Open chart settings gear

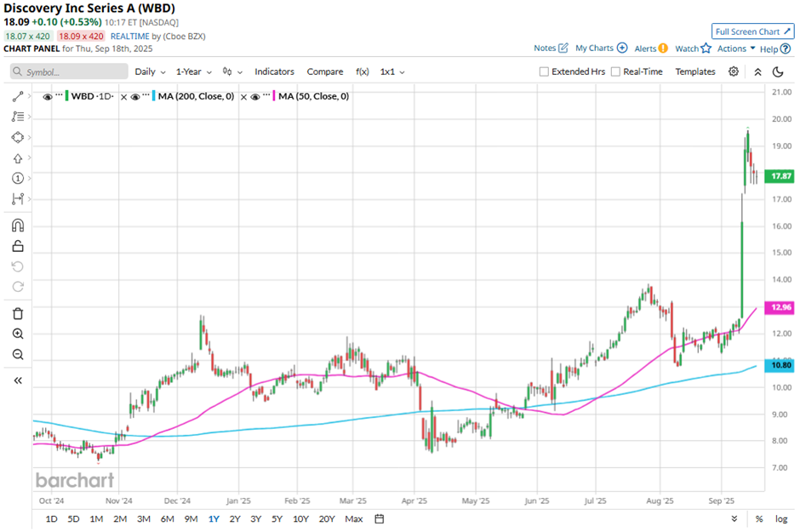click(x=733, y=72)
